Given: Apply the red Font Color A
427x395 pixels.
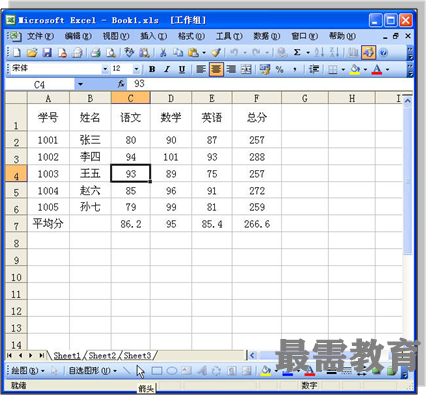Looking at the screenshot, I should pyautogui.click(x=377, y=69).
